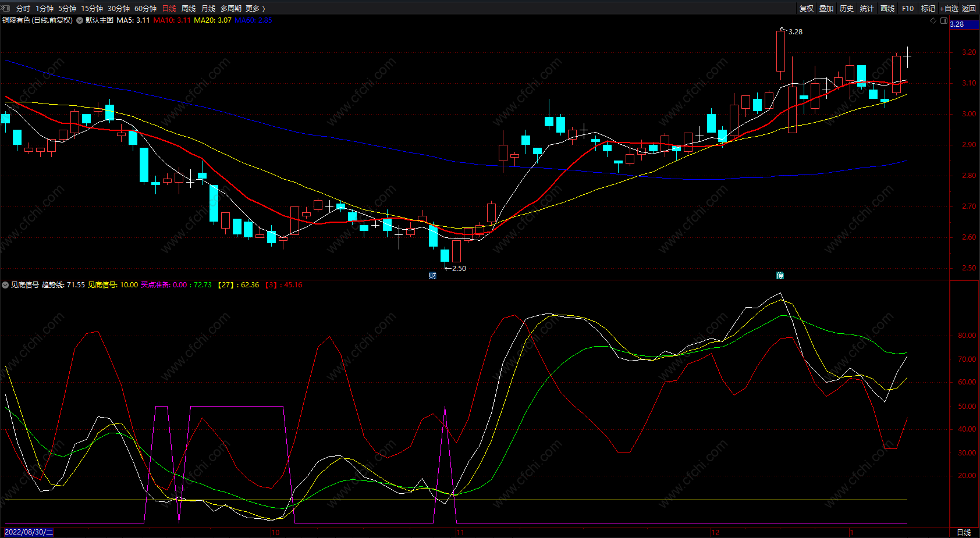This screenshot has width=980, height=538.
Task: Click the month 10 marker on the time axis
Action: pyautogui.click(x=275, y=533)
